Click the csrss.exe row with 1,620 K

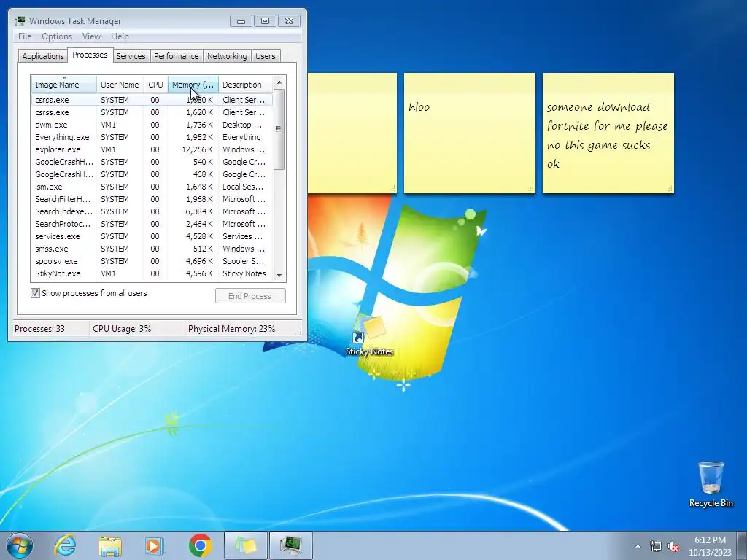pos(152,112)
